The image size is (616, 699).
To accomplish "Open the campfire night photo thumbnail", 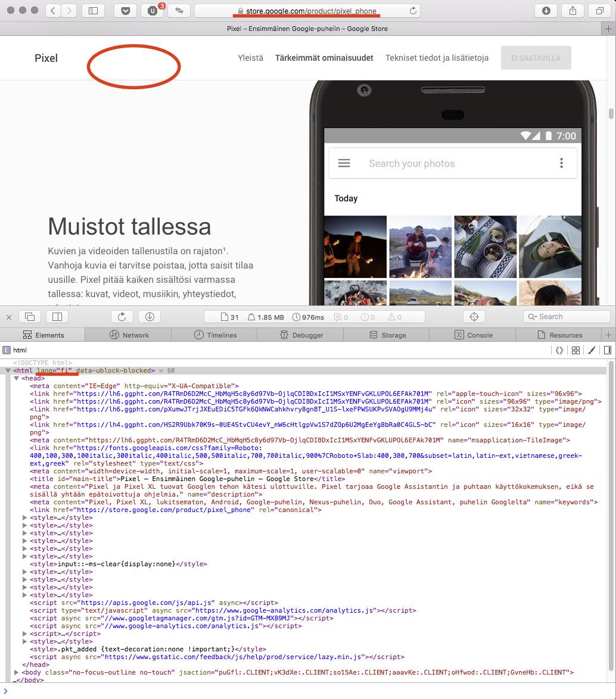I will point(355,247).
